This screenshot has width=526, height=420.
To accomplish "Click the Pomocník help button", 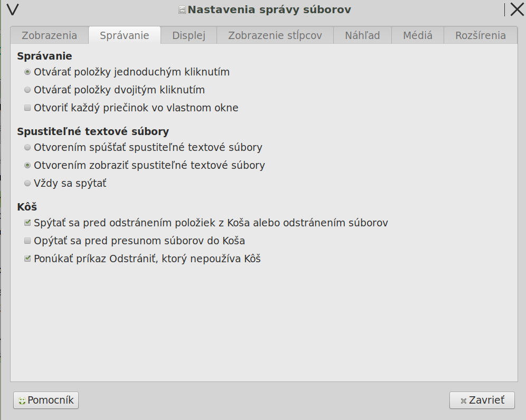I will coord(46,400).
